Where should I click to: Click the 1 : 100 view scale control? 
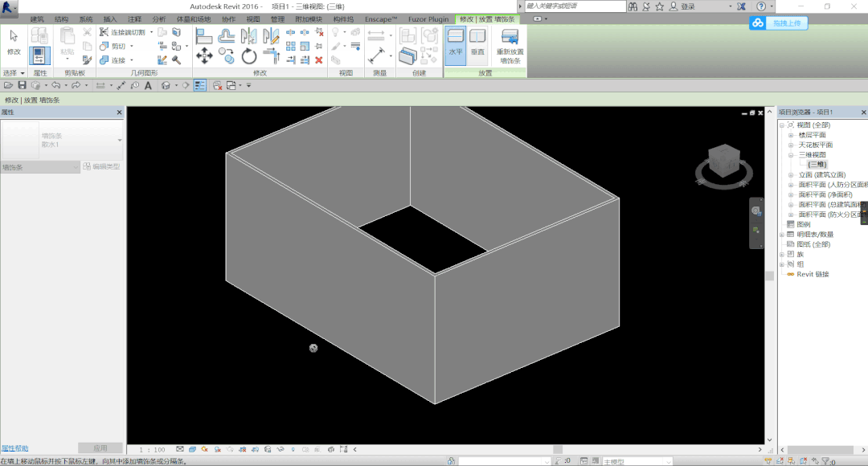152,450
